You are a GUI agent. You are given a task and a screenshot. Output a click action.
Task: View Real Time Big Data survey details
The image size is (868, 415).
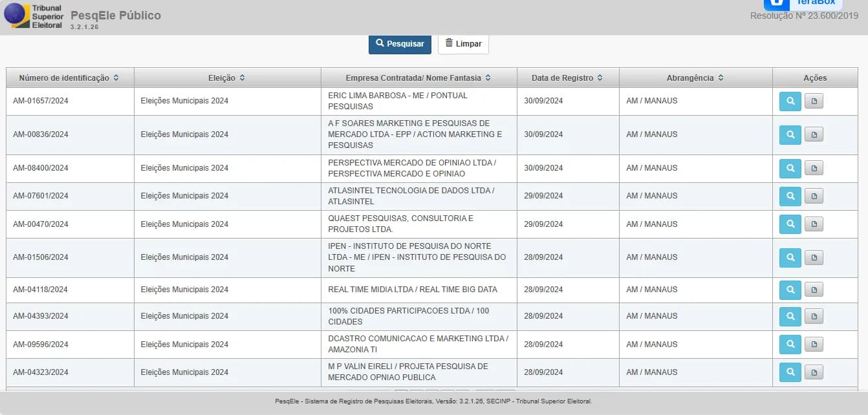(790, 290)
